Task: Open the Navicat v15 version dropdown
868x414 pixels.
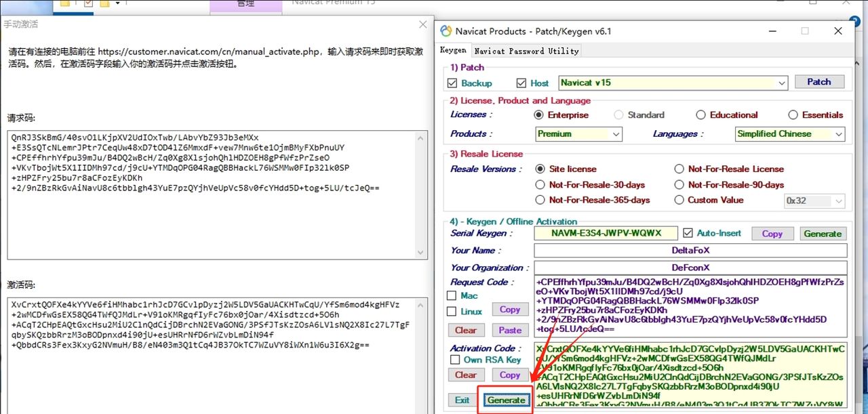Action: [782, 83]
